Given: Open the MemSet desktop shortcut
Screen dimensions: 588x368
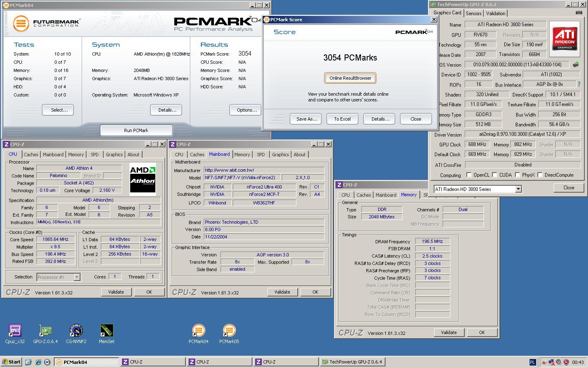Looking at the screenshot, I should coord(107,333).
